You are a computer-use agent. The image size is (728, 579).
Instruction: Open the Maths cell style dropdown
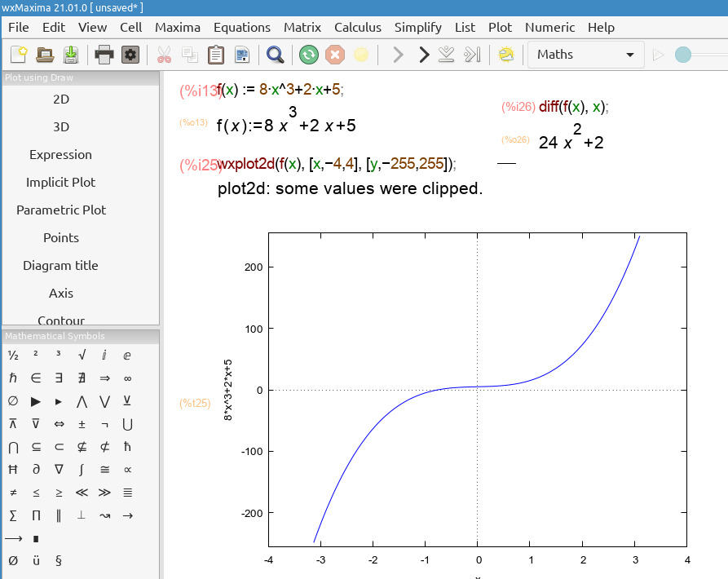pos(585,55)
